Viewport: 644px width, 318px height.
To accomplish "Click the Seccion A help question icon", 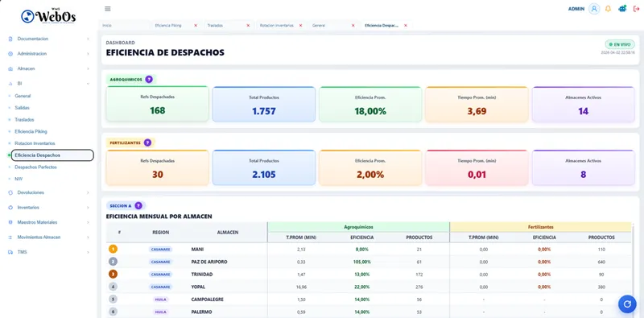I will [138, 205].
